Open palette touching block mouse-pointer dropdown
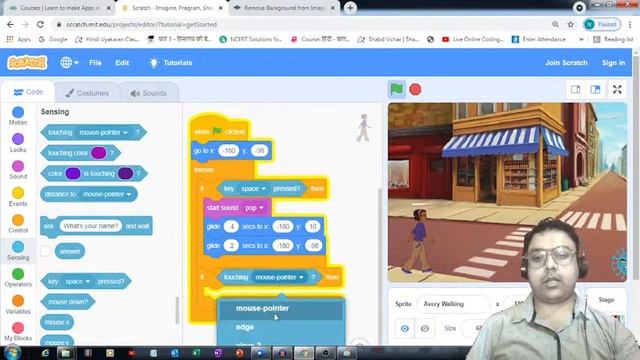This screenshot has width=640, height=360. tap(103, 132)
